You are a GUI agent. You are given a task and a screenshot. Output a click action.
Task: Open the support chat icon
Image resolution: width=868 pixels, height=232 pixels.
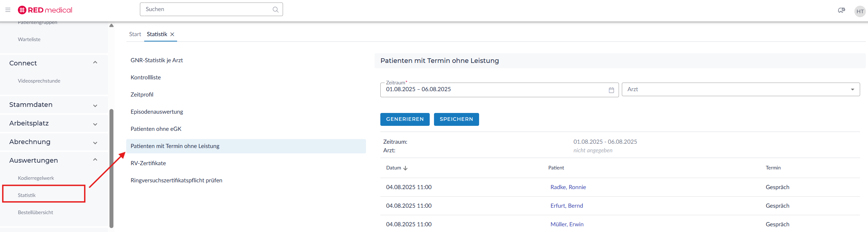click(x=841, y=10)
